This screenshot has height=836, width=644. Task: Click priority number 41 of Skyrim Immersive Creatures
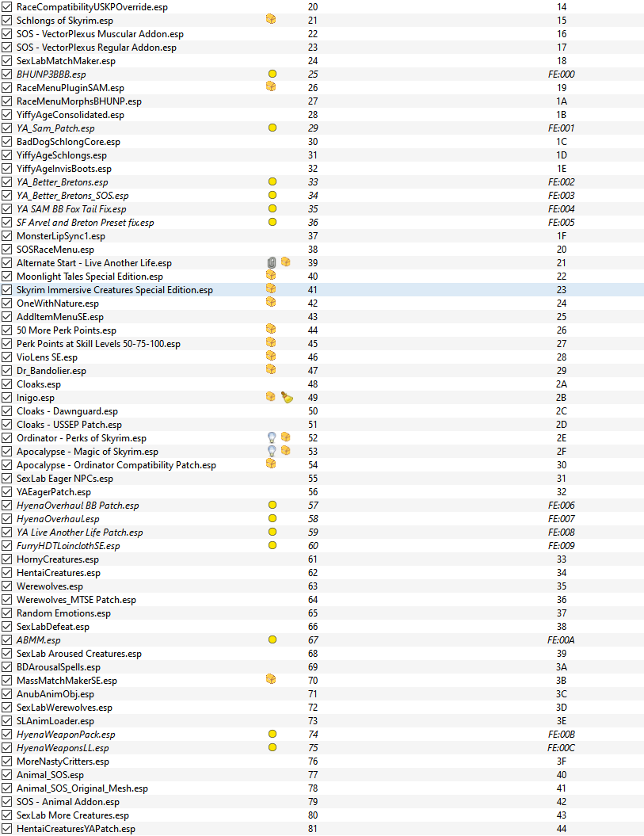[312, 289]
